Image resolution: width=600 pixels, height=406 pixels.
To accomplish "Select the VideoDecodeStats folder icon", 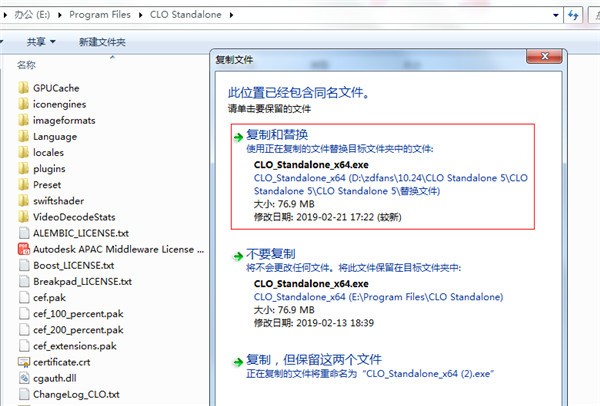I will pyautogui.click(x=23, y=217).
